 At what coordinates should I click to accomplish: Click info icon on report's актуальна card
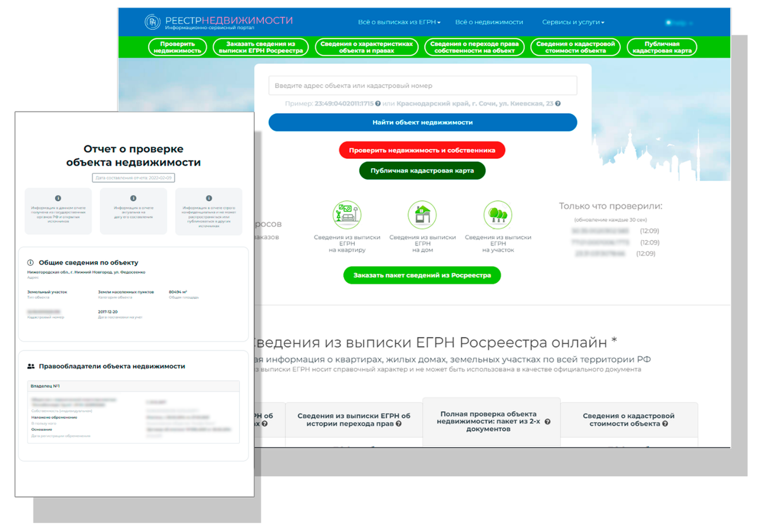[133, 199]
